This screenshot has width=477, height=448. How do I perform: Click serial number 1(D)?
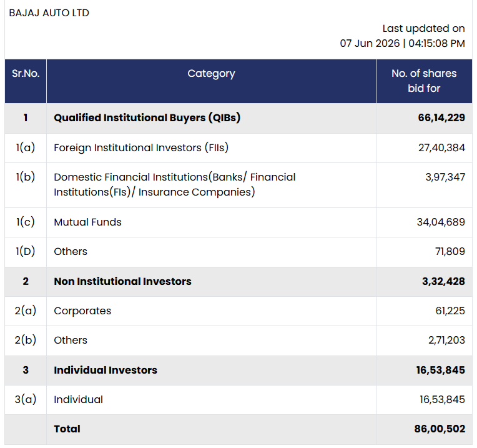tap(26, 251)
